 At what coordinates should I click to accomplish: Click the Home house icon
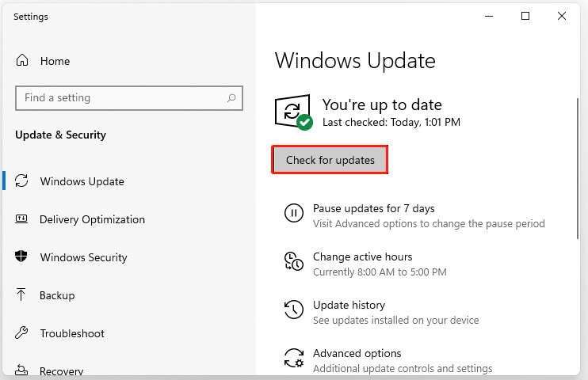pyautogui.click(x=22, y=60)
